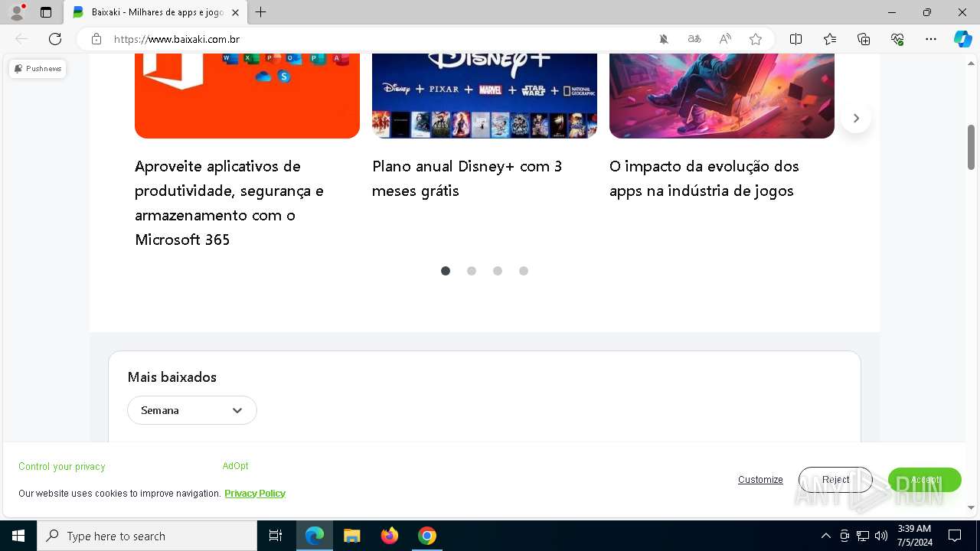The width and height of the screenshot is (980, 551).
Task: Click the 'Mais baixados' heading
Action: coord(172,377)
